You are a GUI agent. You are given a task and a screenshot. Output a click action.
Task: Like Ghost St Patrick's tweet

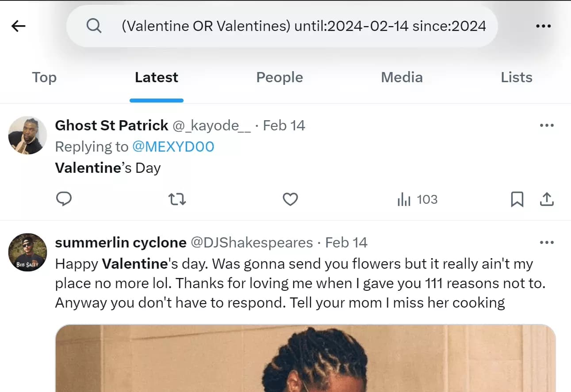click(290, 199)
